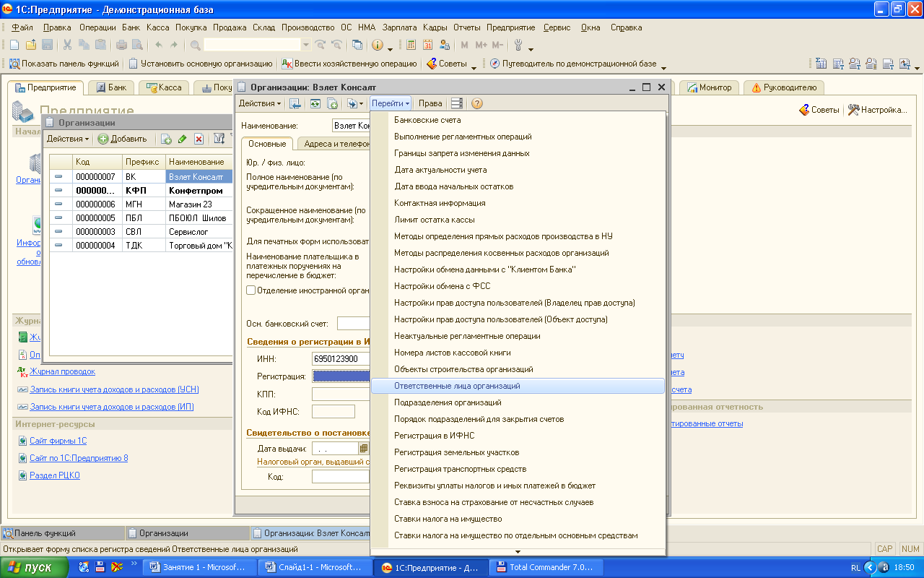Select Ответственные лица организаций menu item
The width and height of the screenshot is (924, 578).
pos(518,386)
